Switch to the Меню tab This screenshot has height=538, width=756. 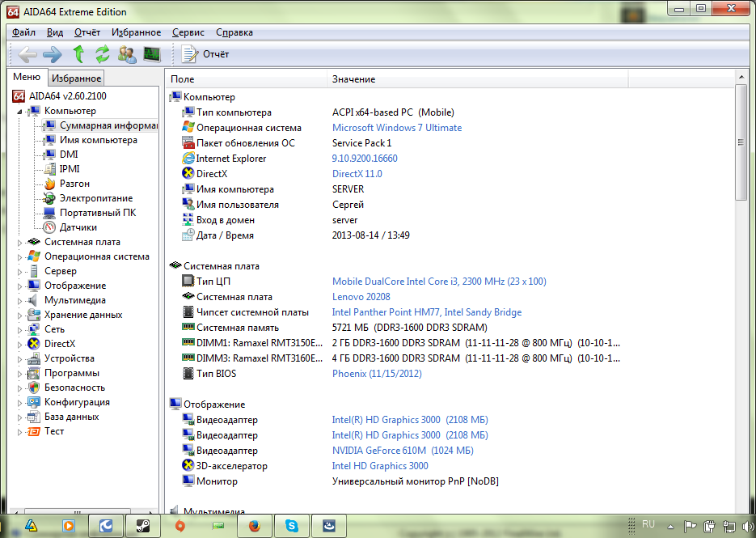27,77
